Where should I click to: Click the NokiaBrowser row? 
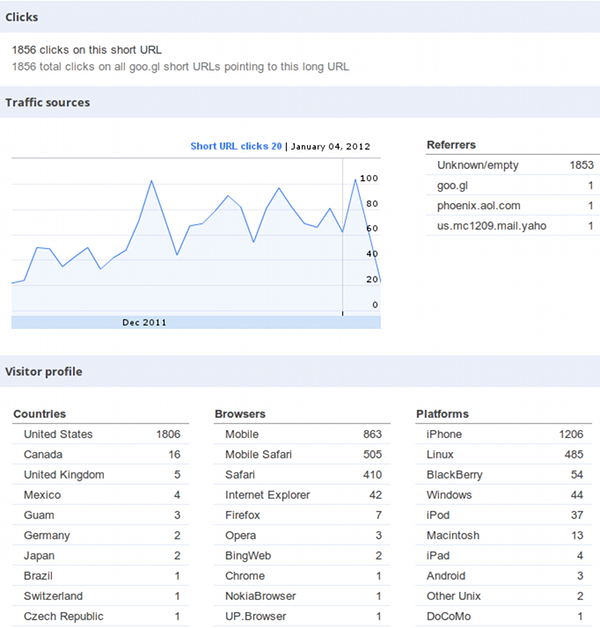(x=302, y=596)
